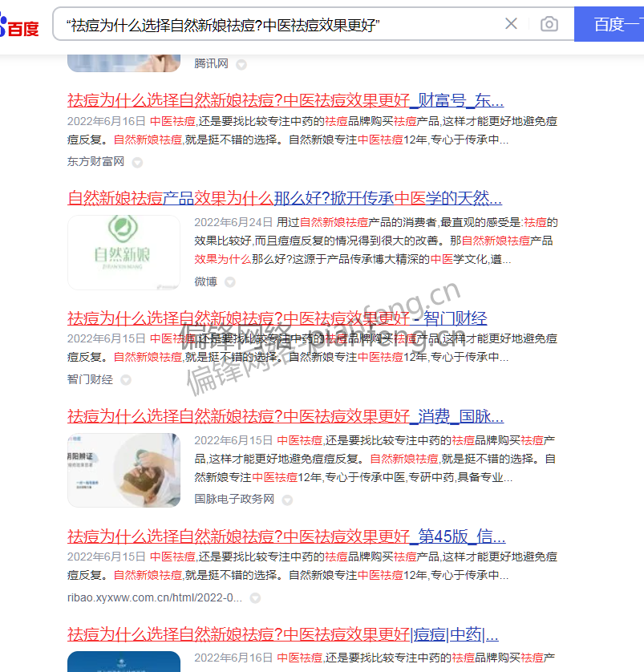The height and width of the screenshot is (672, 644).
Task: Click the Baidu logo
Action: [x=19, y=26]
